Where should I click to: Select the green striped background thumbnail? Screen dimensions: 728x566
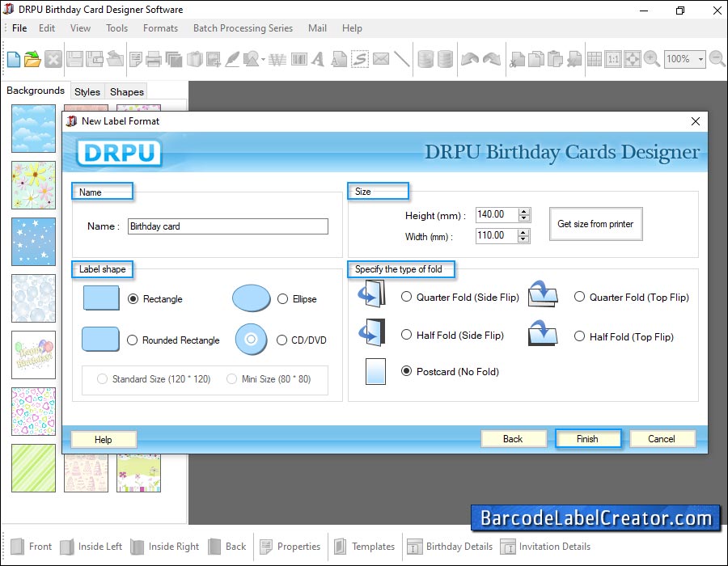click(33, 468)
